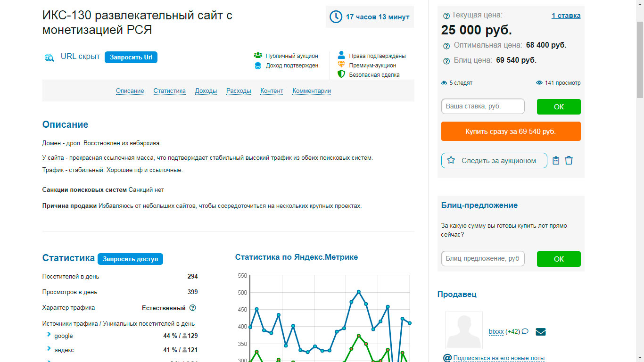Click the globe search icon near URL скрыт
The height and width of the screenshot is (362, 644).
49,58
